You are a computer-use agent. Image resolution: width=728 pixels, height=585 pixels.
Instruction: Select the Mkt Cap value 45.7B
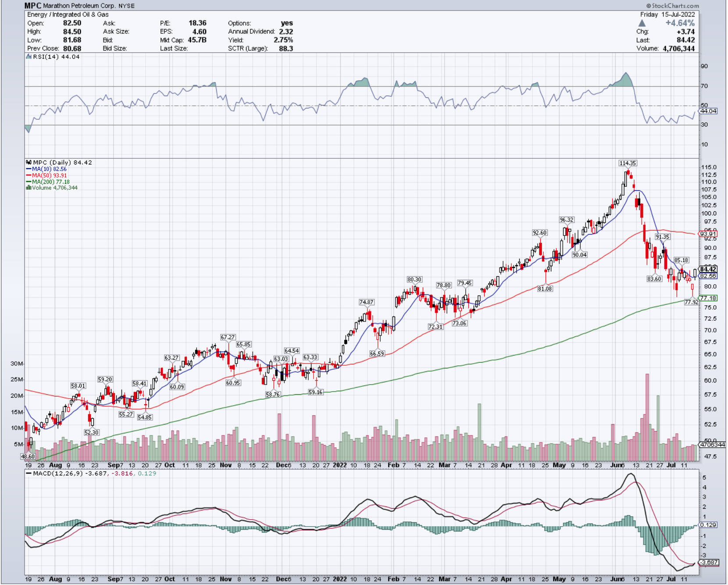(x=197, y=40)
